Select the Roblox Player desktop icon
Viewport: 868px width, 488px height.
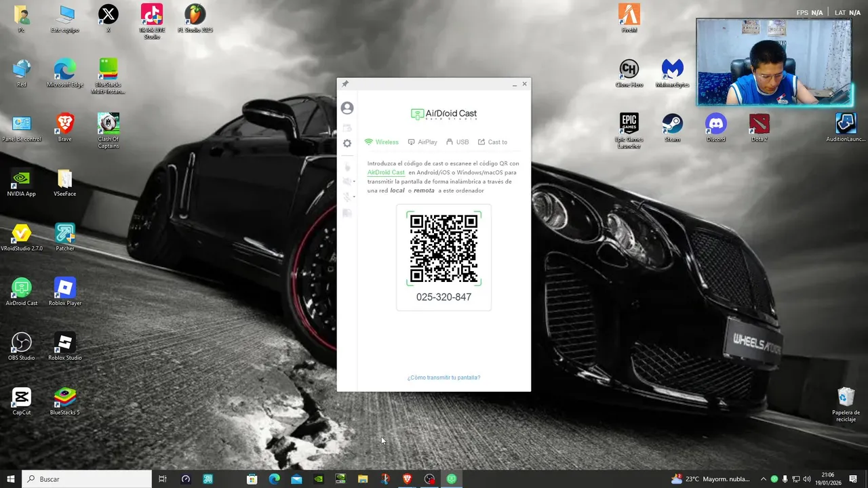(65, 292)
